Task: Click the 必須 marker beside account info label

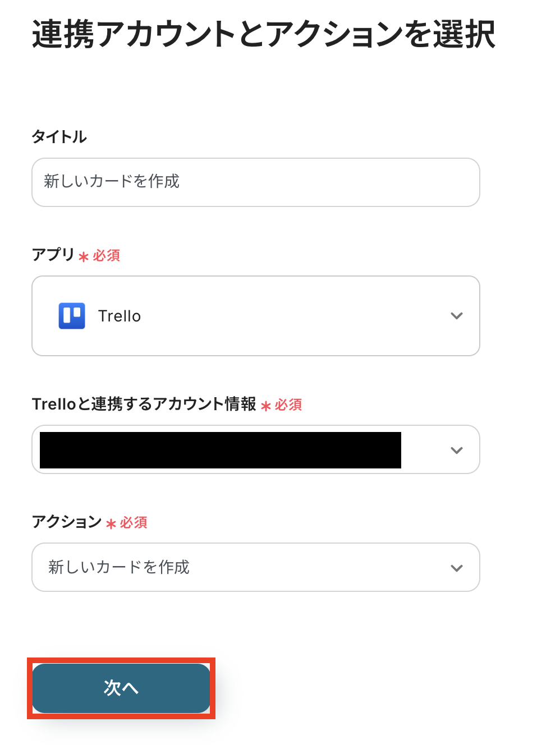Action: [x=288, y=405]
